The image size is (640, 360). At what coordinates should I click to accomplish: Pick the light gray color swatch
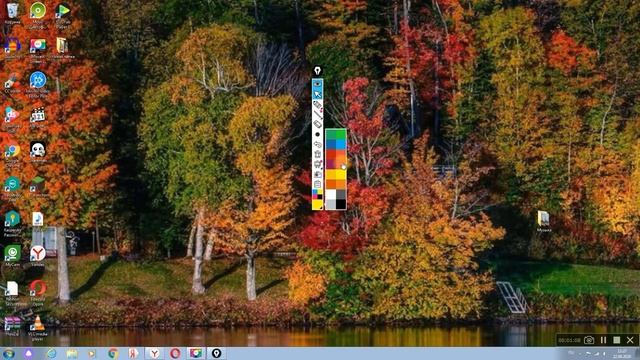[331, 204]
